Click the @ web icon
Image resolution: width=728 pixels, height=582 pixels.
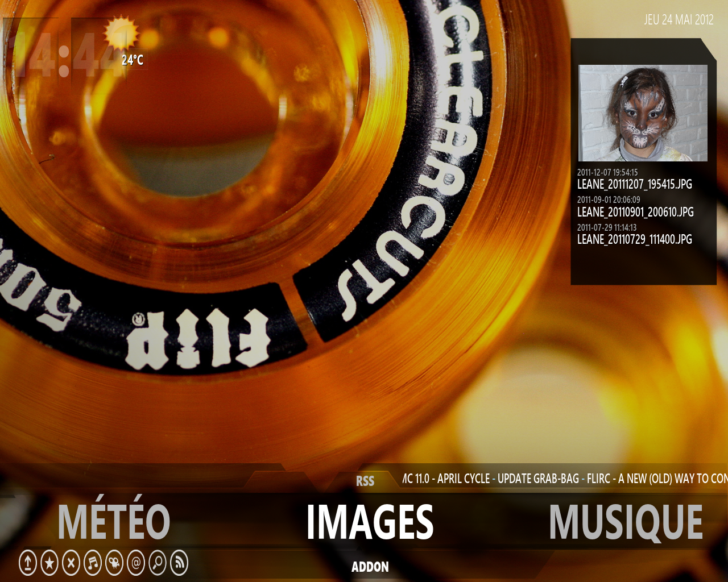pyautogui.click(x=136, y=563)
